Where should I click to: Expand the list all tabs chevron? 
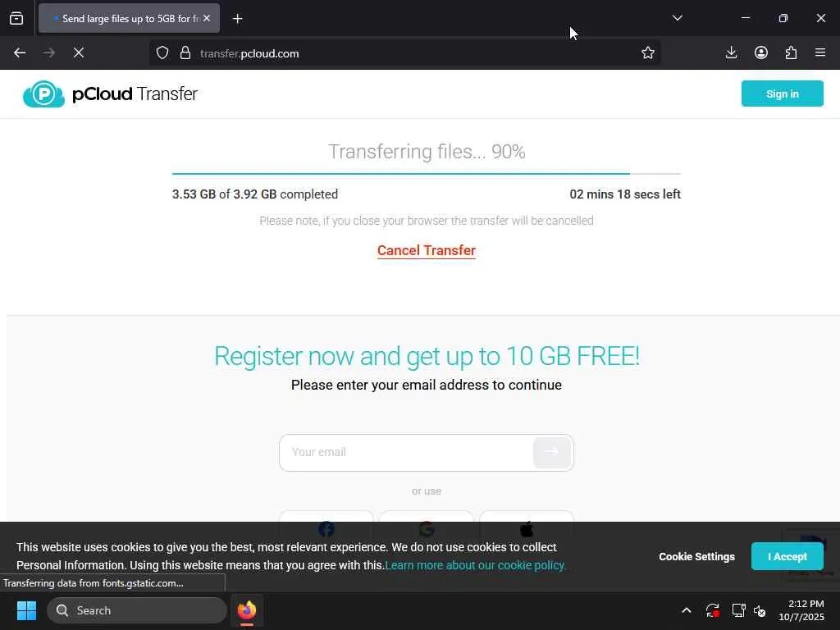[677, 18]
